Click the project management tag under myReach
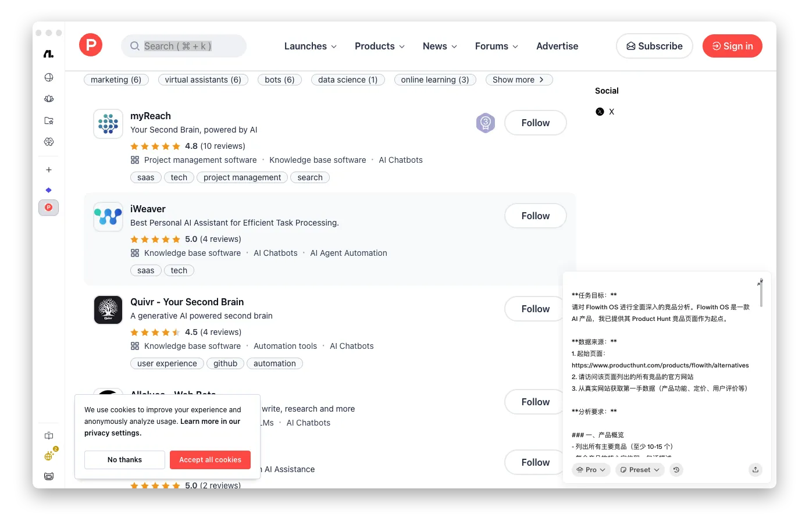 [x=242, y=177]
